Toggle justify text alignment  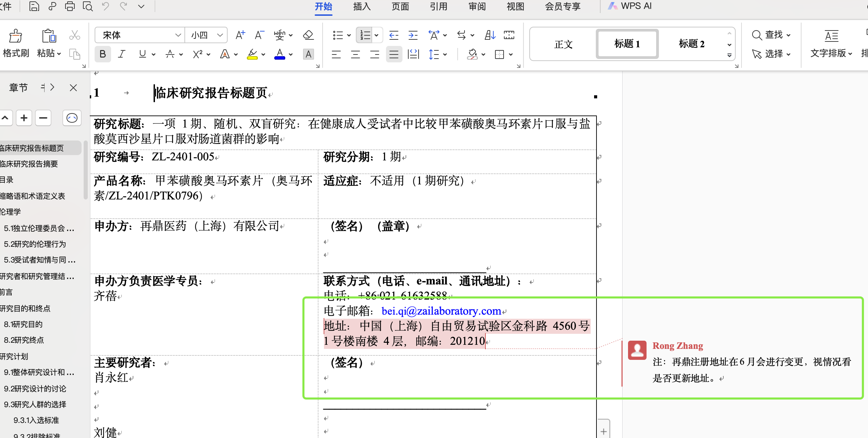pyautogui.click(x=394, y=54)
